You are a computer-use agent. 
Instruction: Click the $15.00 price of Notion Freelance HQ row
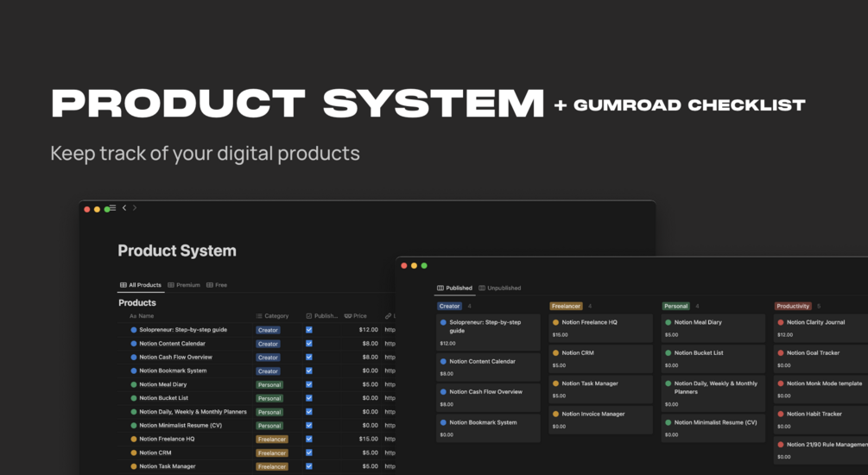pyautogui.click(x=368, y=439)
